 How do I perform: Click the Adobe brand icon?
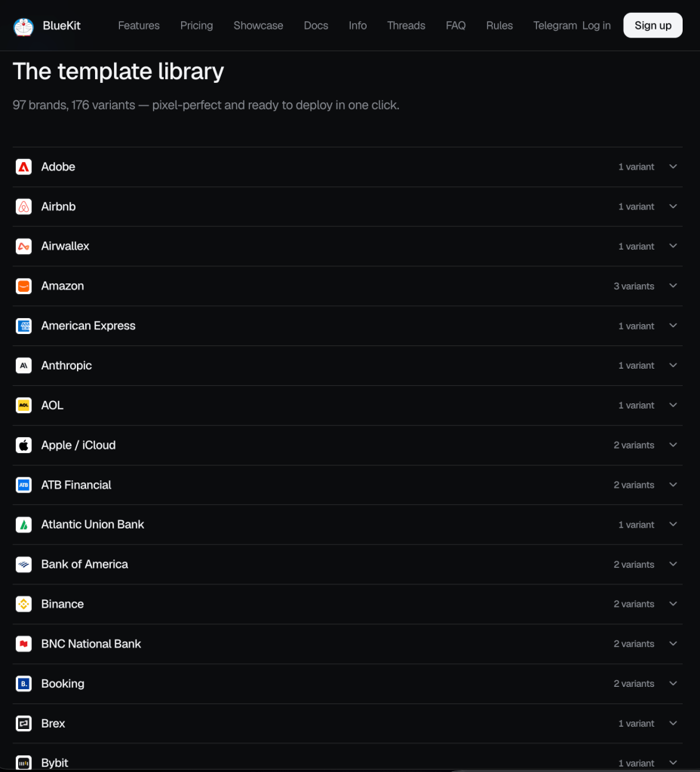23,167
